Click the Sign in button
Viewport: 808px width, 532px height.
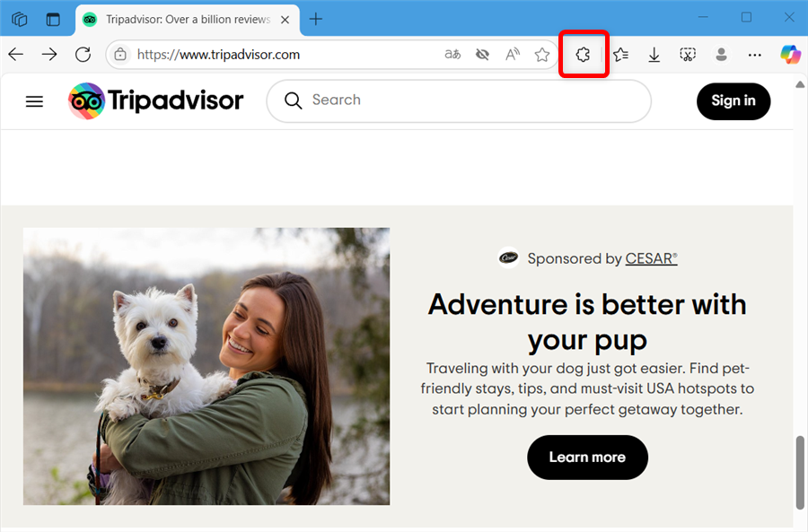733,100
